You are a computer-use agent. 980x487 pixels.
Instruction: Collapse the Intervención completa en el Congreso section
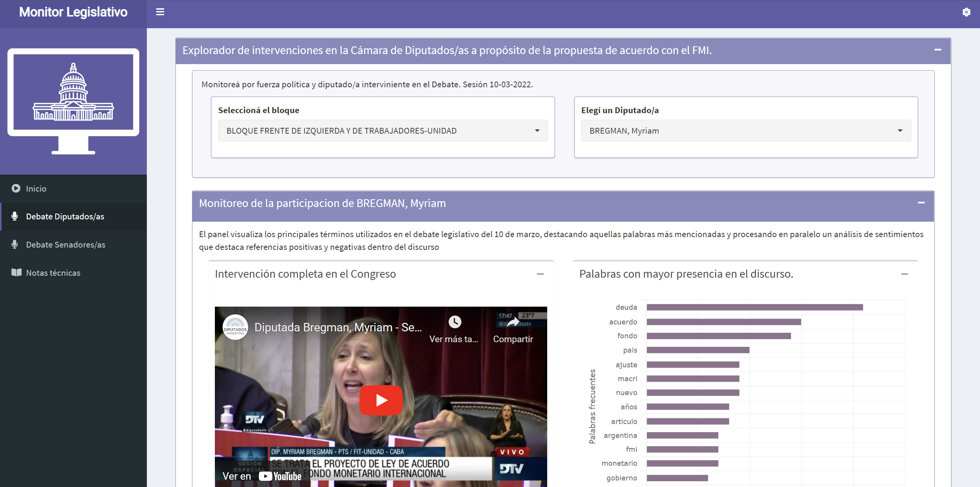540,274
